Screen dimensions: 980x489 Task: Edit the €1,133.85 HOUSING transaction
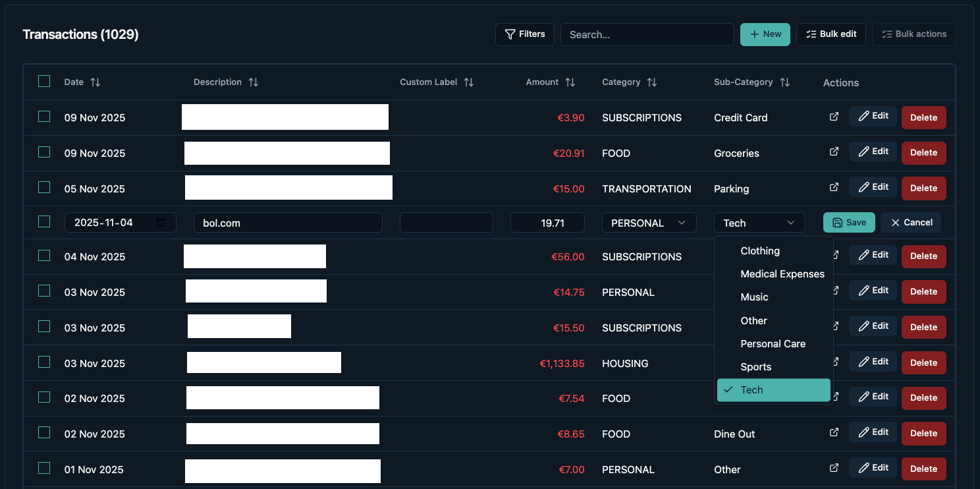click(873, 362)
